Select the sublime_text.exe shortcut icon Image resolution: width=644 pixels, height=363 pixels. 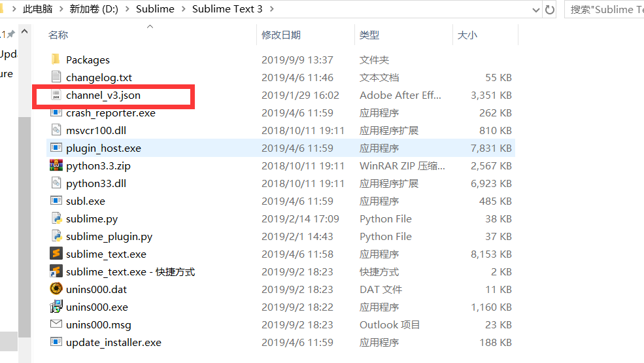(56, 271)
